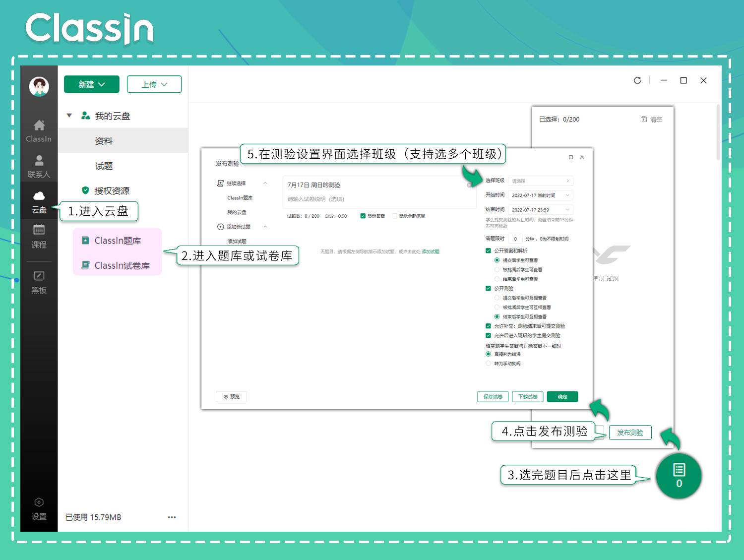Open the 新建 dropdown button
This screenshot has height=560, width=744.
[x=92, y=84]
